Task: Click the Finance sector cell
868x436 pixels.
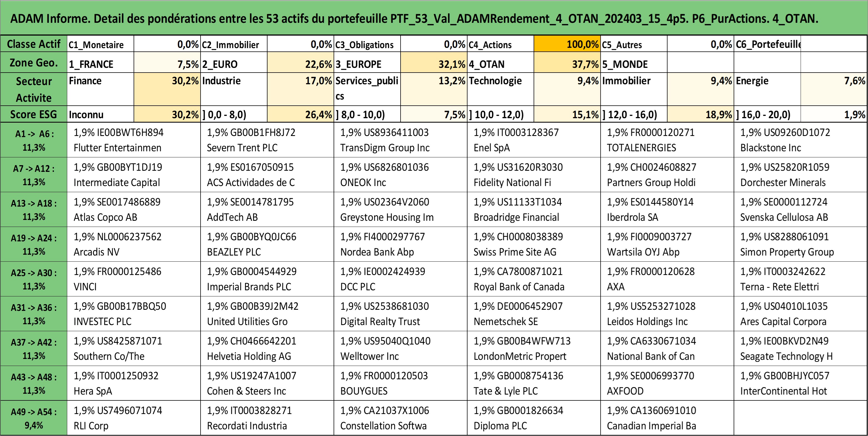Action: tap(101, 89)
